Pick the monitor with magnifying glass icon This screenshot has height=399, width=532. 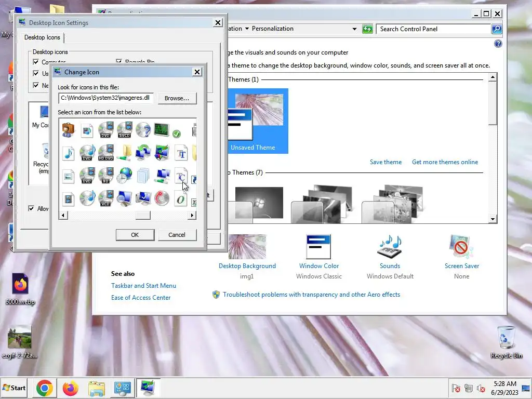pos(124,198)
